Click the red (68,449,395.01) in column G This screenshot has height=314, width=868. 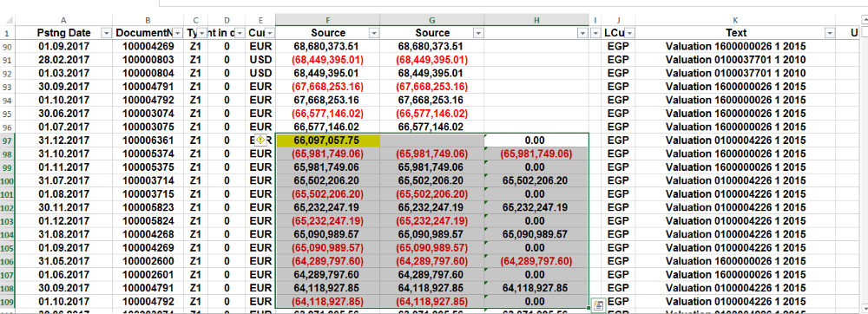point(431,60)
